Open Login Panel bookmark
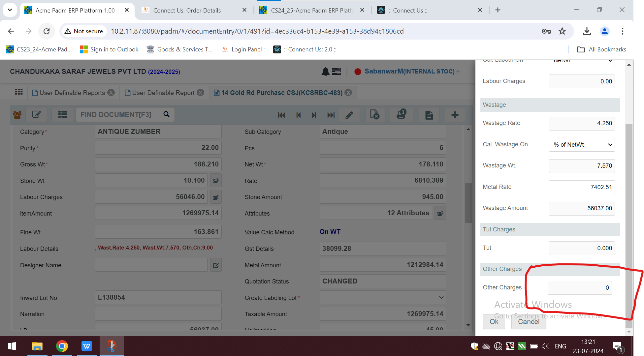This screenshot has height=356, width=644. tap(243, 49)
